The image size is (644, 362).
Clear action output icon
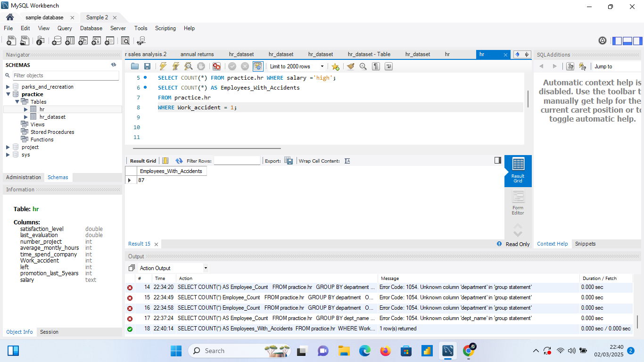132,268
